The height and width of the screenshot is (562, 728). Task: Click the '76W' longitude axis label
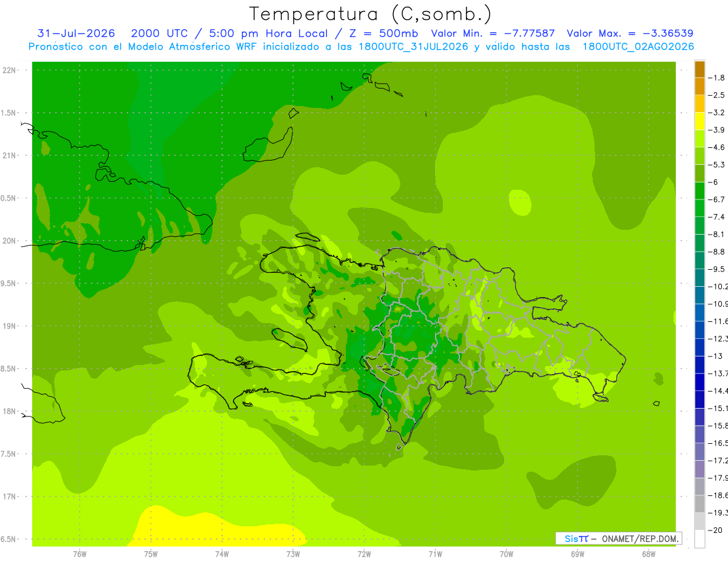click(79, 554)
